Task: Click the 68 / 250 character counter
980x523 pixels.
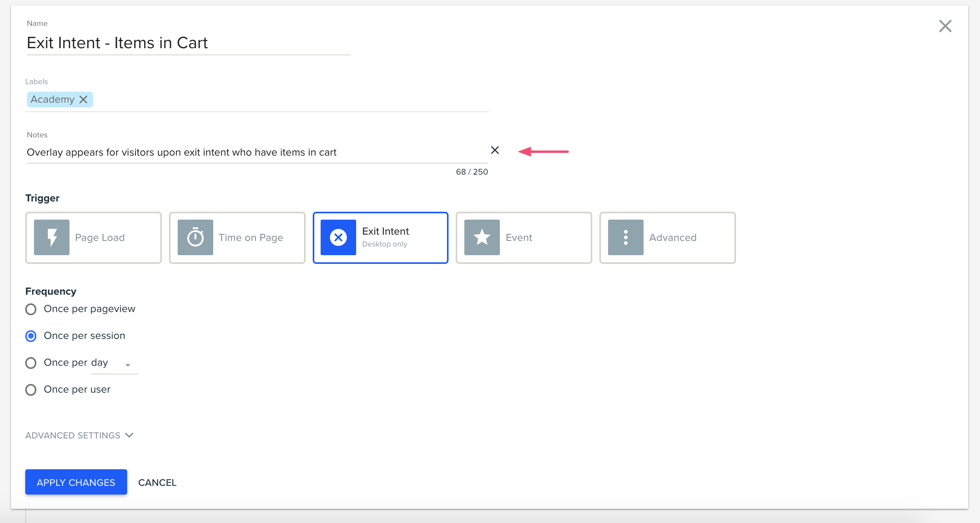Action: 472,172
